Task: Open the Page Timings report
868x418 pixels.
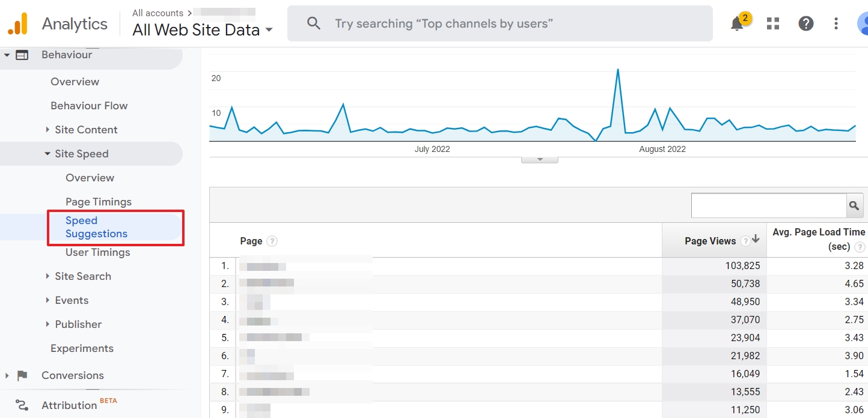Action: click(x=99, y=202)
